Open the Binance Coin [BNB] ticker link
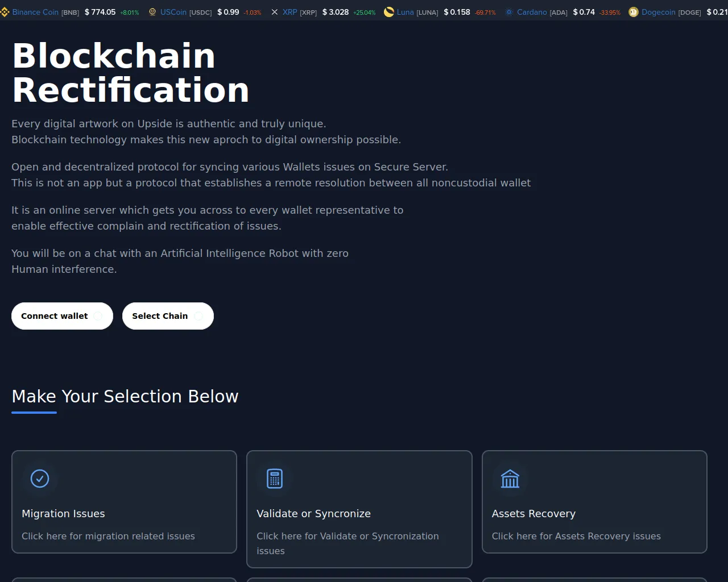 (45, 12)
